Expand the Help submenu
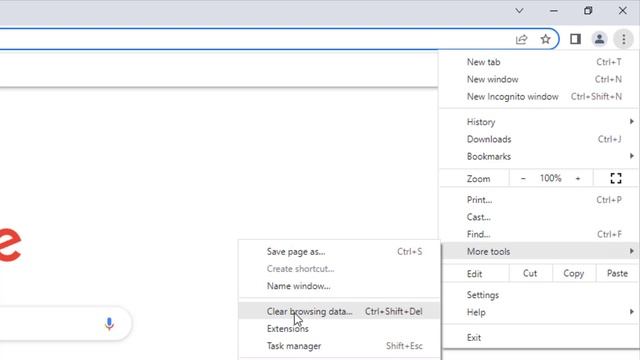Viewport: 640px width, 360px height. (539, 312)
